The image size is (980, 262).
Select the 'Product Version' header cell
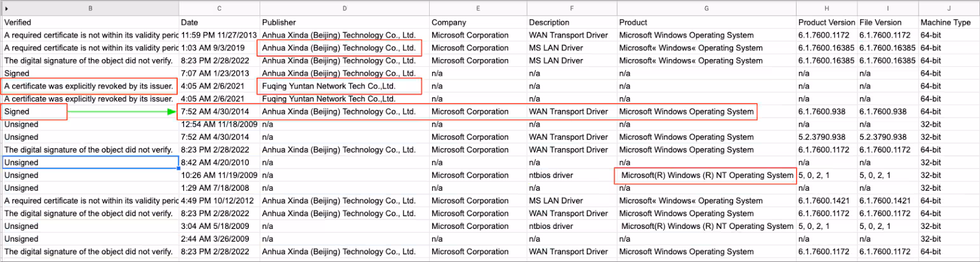pyautogui.click(x=826, y=22)
